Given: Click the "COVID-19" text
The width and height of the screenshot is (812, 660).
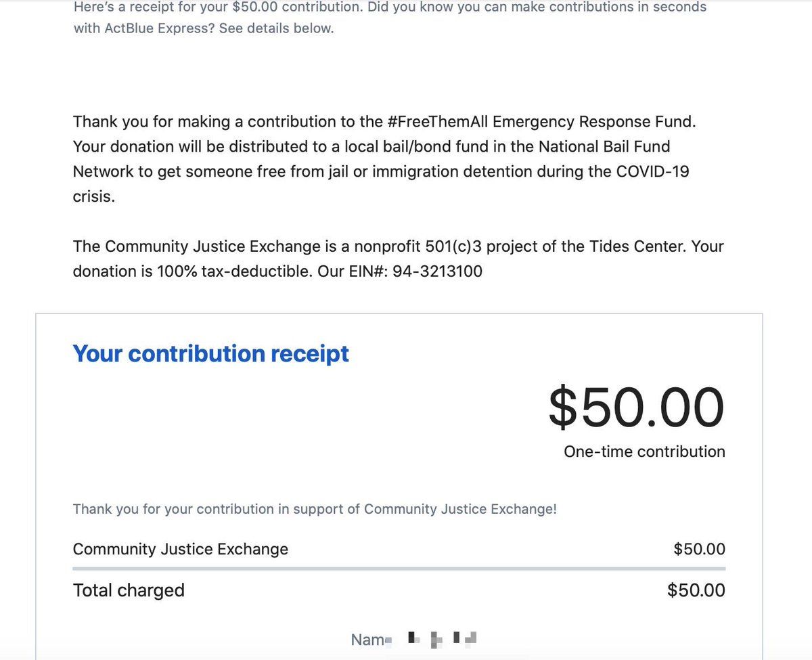Looking at the screenshot, I should 652,171.
